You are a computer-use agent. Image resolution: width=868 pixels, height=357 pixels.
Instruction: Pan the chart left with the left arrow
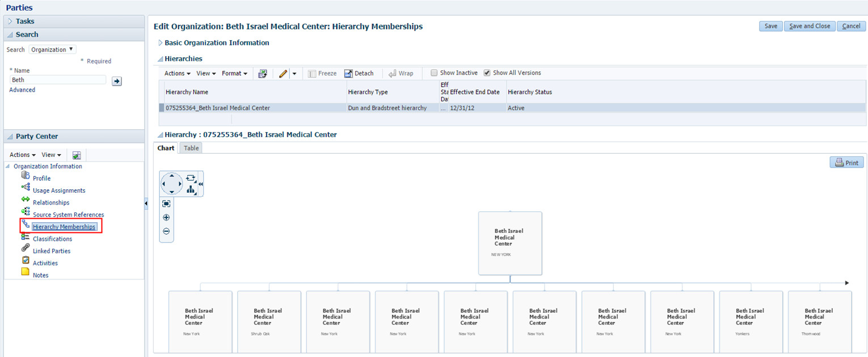pos(165,184)
